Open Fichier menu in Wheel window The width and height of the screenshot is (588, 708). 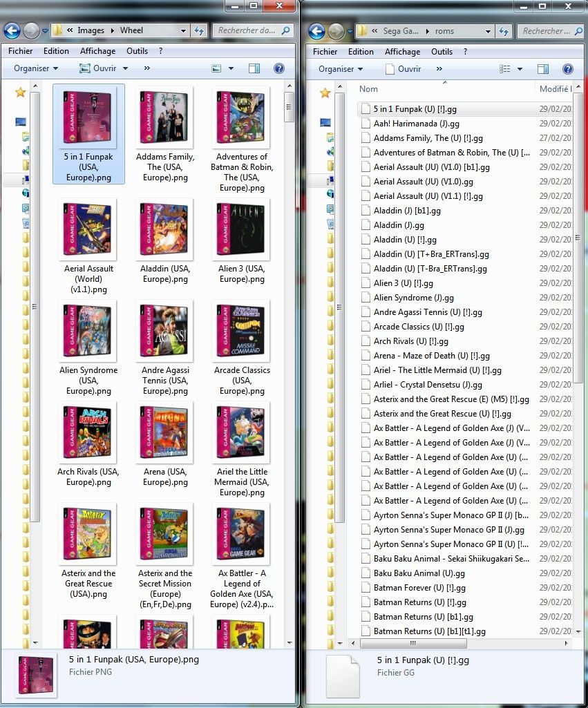click(20, 51)
